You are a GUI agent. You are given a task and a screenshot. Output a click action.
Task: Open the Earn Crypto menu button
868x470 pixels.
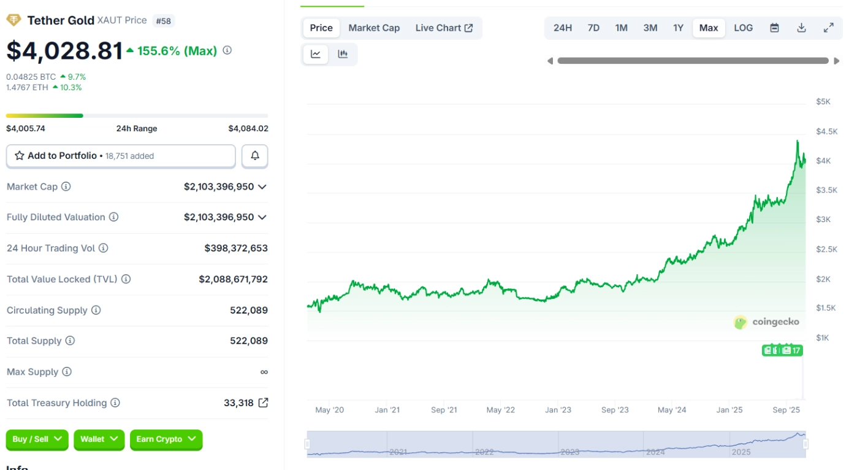166,439
